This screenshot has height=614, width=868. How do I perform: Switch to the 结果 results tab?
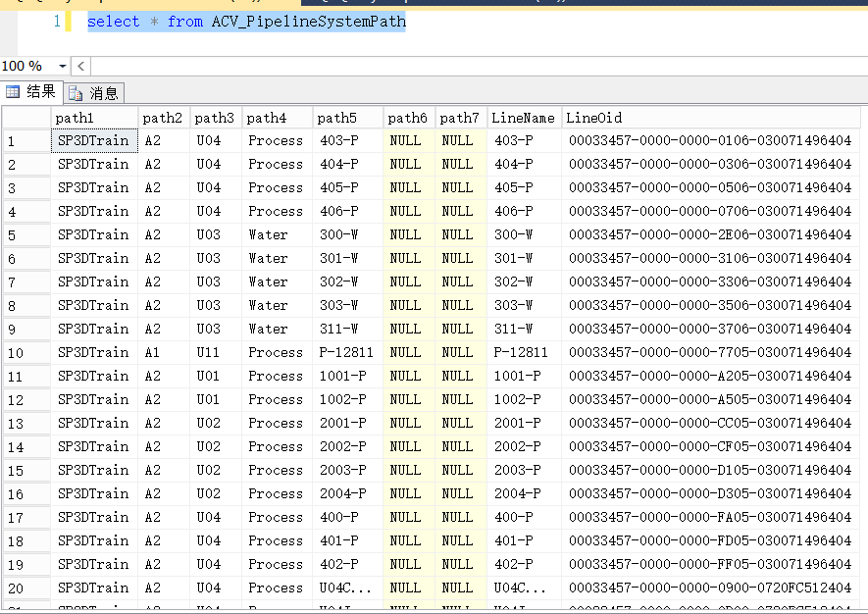[32, 92]
